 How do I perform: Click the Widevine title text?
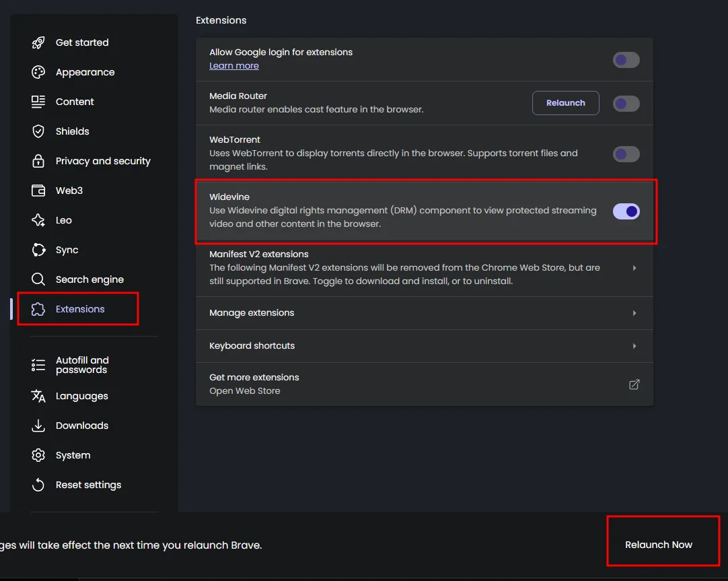229,197
